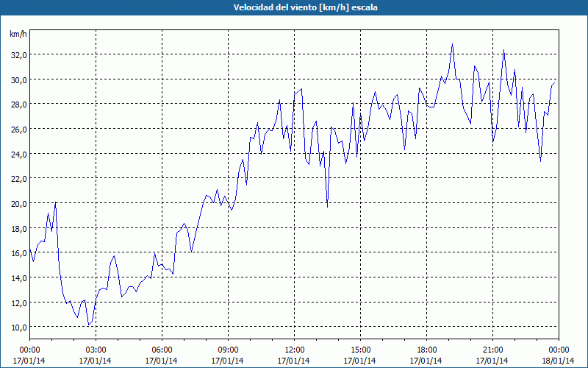Click the 14,0 y-axis value

pyautogui.click(x=19, y=278)
